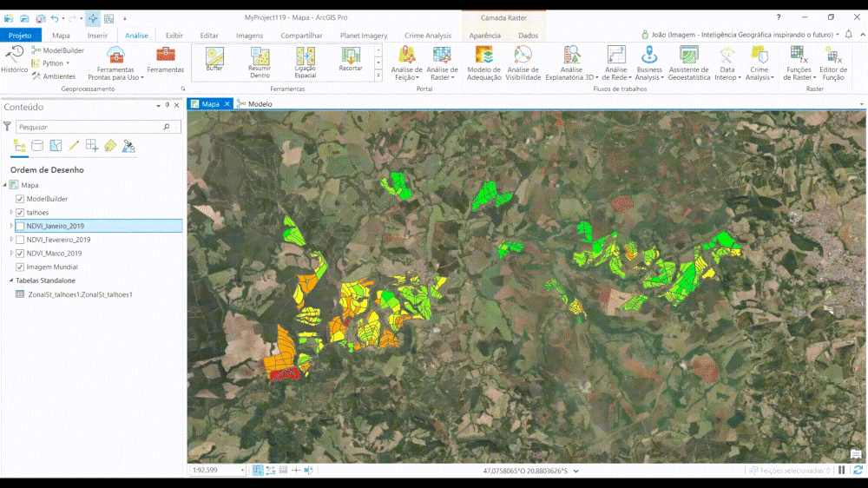Switch to List By Data Source view
The image size is (868, 488).
click(x=37, y=146)
